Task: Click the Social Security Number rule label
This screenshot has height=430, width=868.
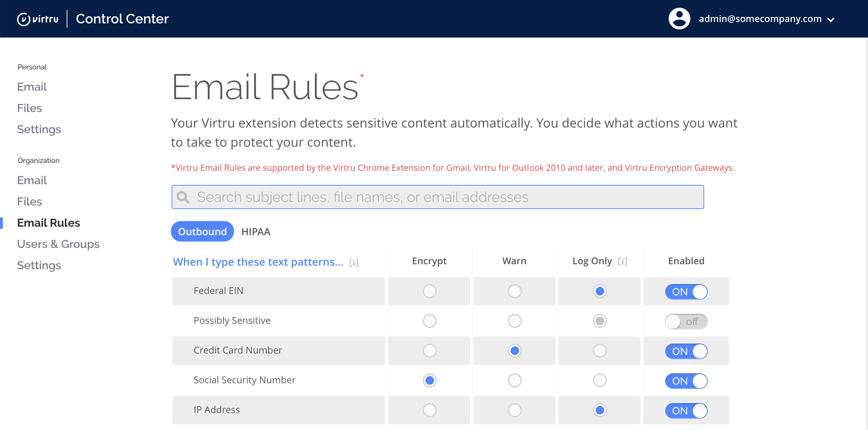Action: point(244,380)
